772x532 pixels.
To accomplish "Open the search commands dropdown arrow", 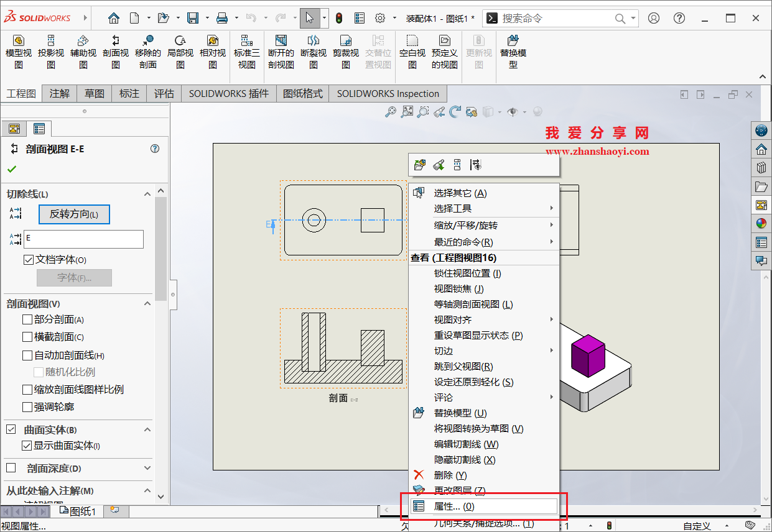I will coord(634,18).
